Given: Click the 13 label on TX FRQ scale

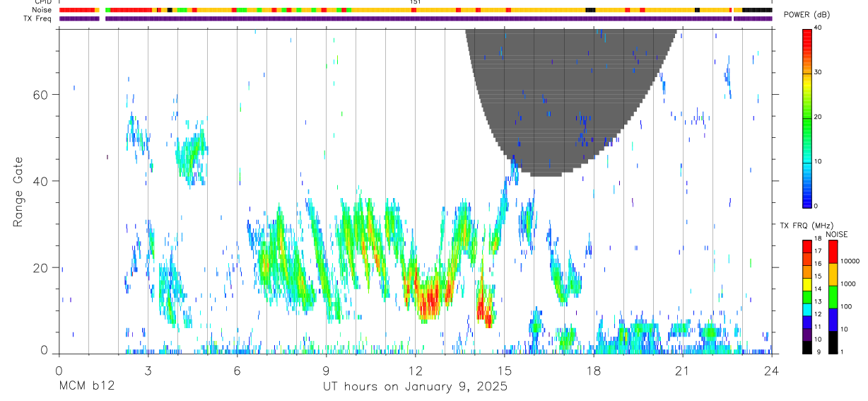Looking at the screenshot, I should (818, 302).
